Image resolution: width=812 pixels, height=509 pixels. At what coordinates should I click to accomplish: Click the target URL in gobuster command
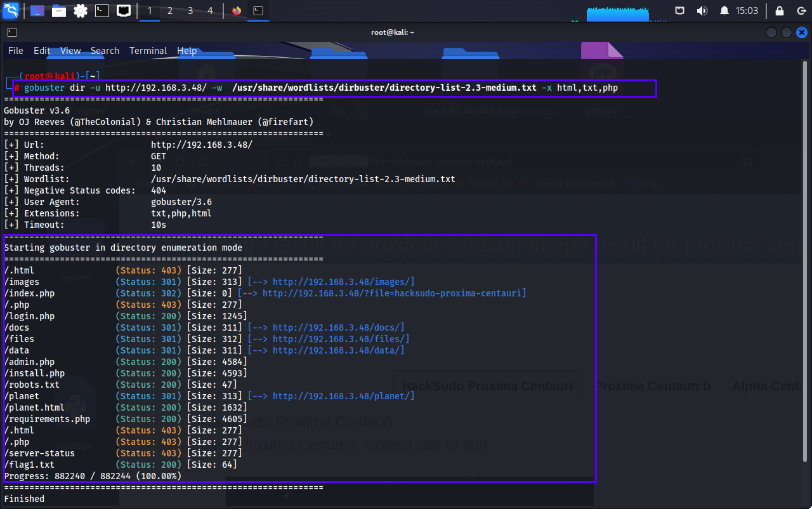pos(156,88)
